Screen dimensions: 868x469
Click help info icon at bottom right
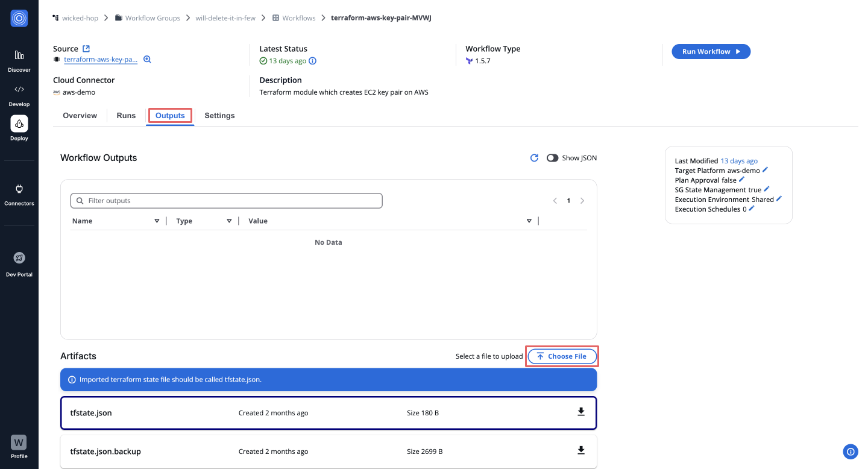point(851,451)
